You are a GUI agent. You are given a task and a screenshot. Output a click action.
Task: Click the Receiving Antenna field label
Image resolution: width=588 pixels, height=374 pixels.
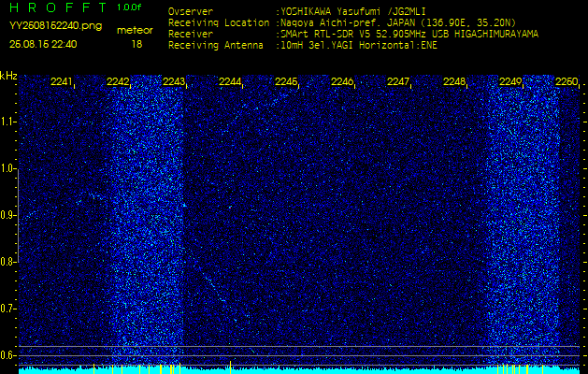[x=216, y=46]
